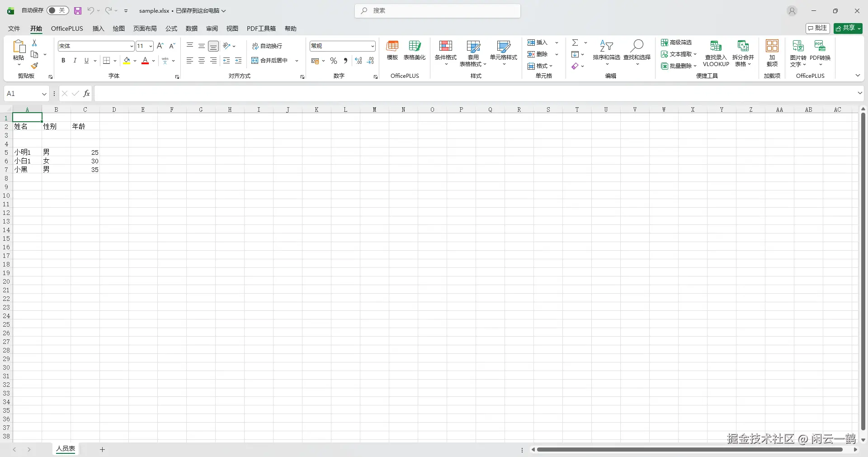Click the 批注 Comments button
Image resolution: width=868 pixels, height=457 pixels.
pyautogui.click(x=818, y=29)
